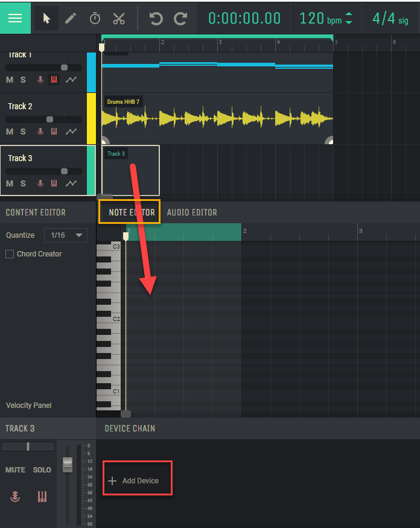Click the Track 3 mixer volume fader

pyautogui.click(x=68, y=465)
